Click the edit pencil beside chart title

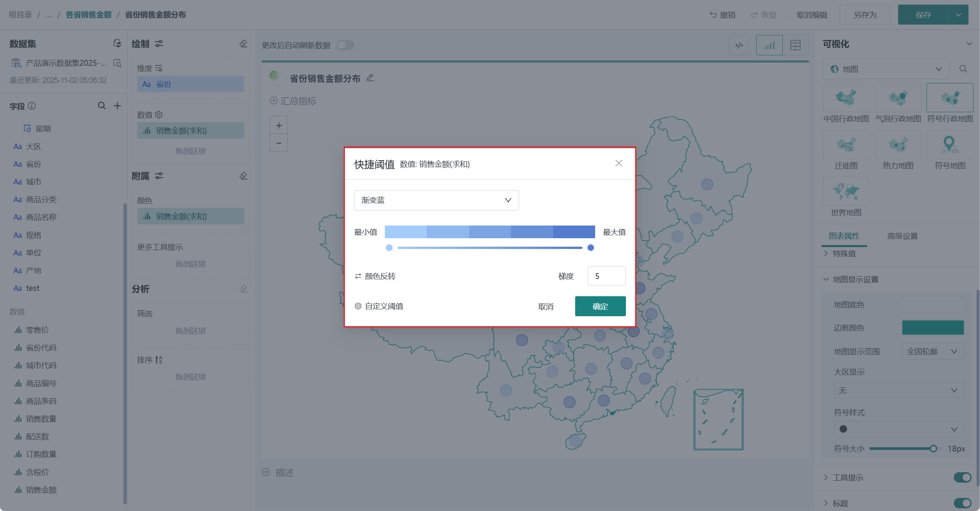tap(370, 78)
